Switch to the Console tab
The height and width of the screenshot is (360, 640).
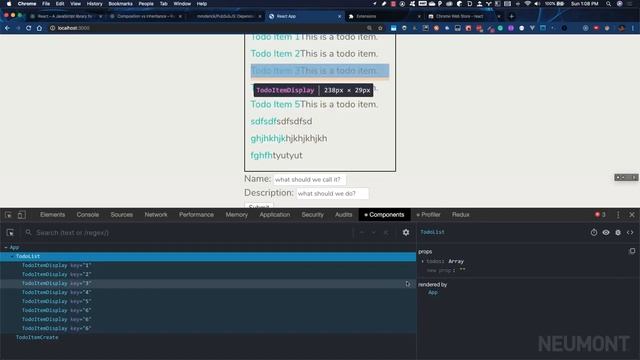click(88, 215)
